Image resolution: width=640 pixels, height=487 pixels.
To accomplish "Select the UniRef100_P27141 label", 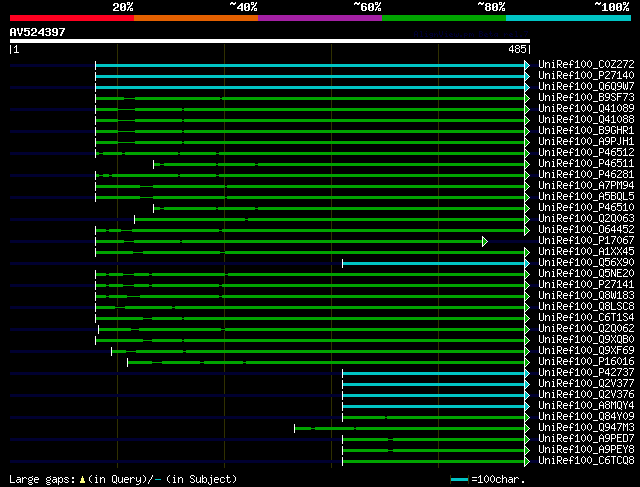I will coord(586,285).
